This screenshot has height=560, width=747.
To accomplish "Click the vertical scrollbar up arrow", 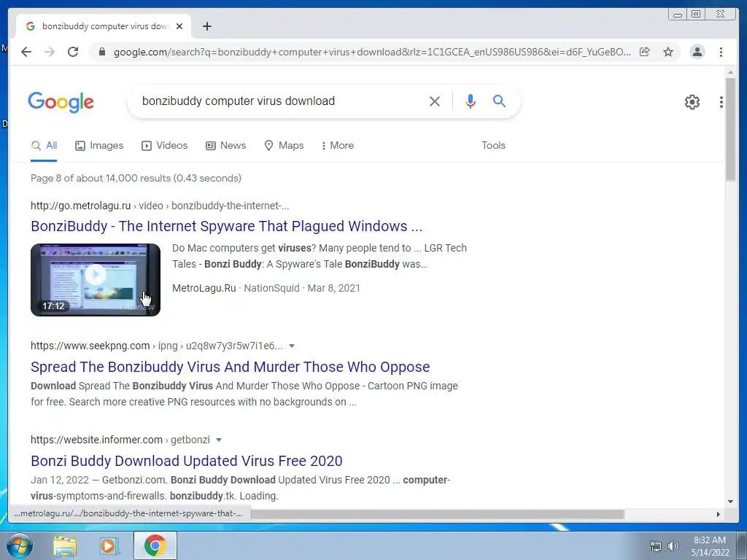I will point(730,72).
